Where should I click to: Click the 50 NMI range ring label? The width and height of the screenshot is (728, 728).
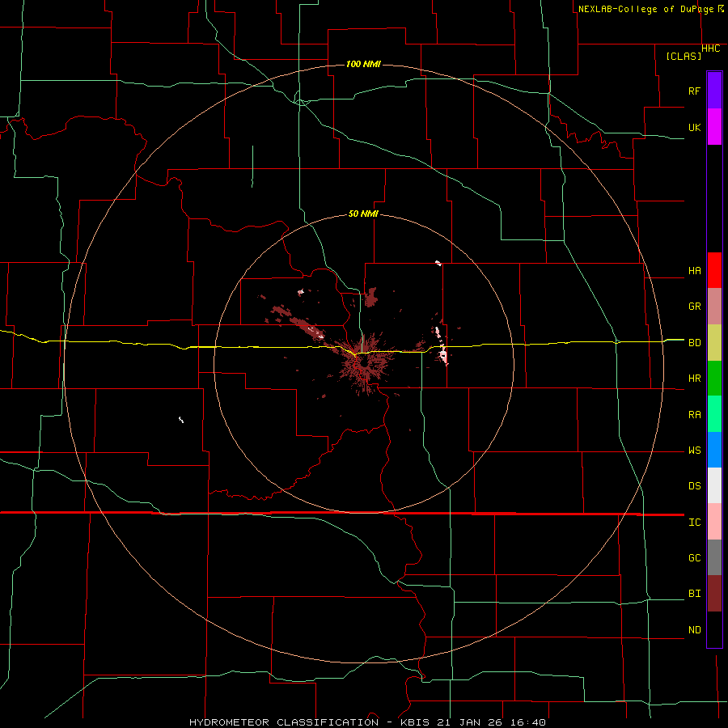click(x=363, y=214)
